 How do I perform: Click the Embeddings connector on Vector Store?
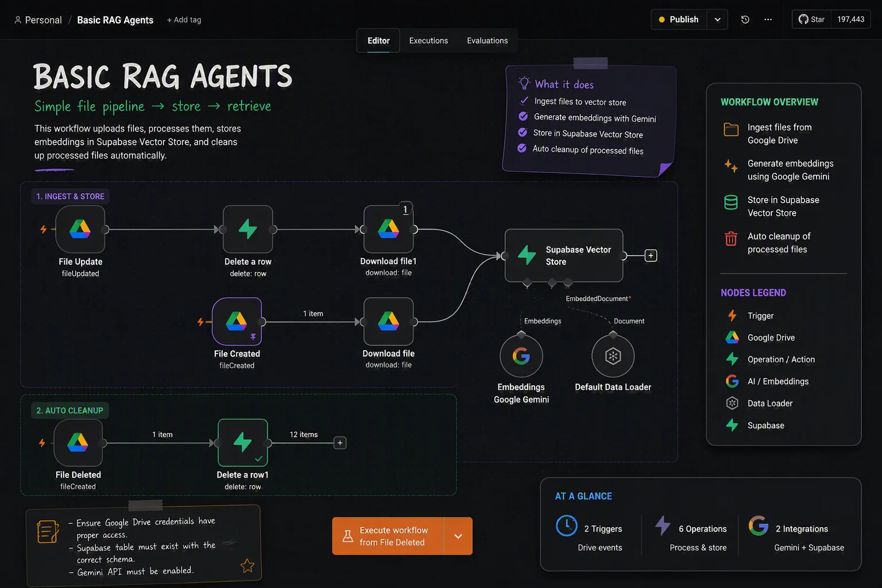[x=527, y=283]
